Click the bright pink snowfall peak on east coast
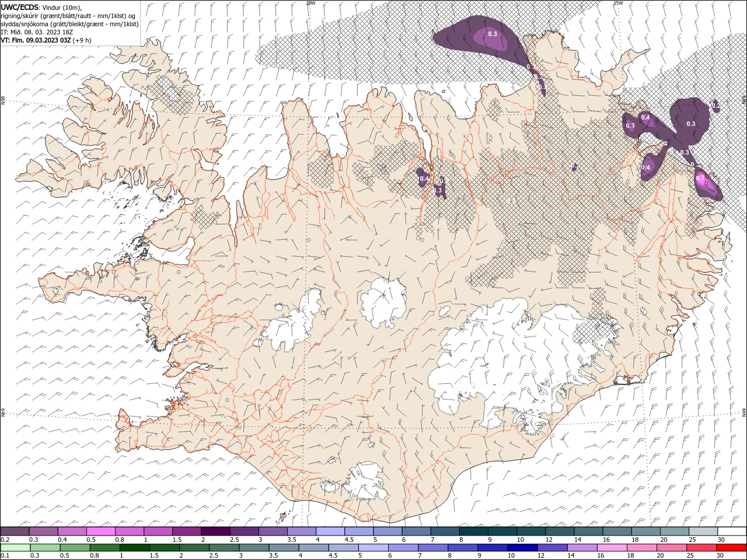This screenshot has height=560, width=747. (x=703, y=180)
